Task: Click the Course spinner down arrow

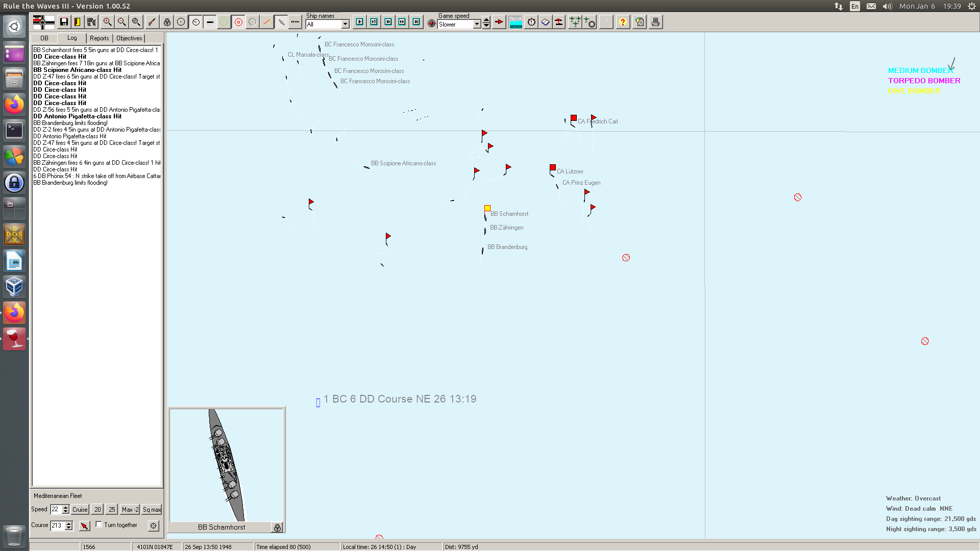Action: coord(69,528)
